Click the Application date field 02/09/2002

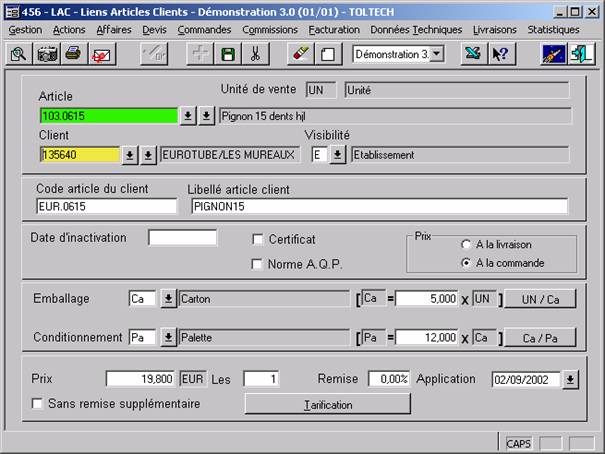(x=526, y=380)
